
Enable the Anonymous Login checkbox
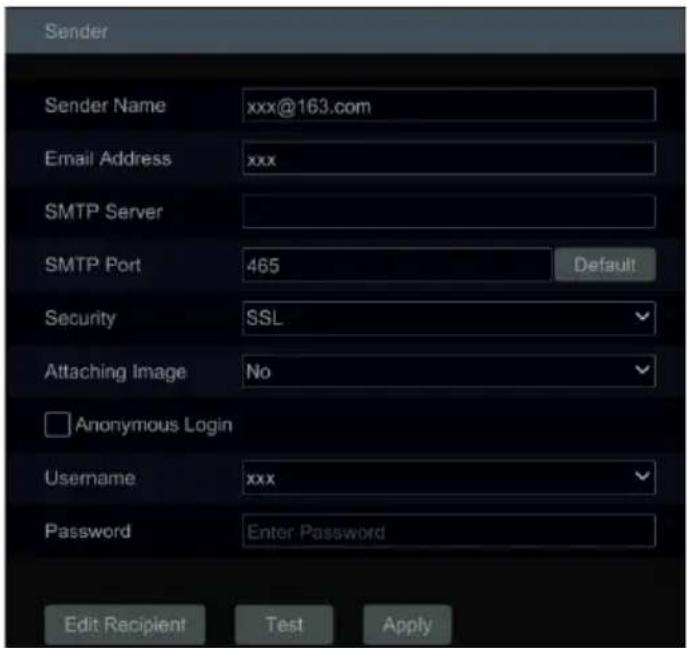coord(57,425)
